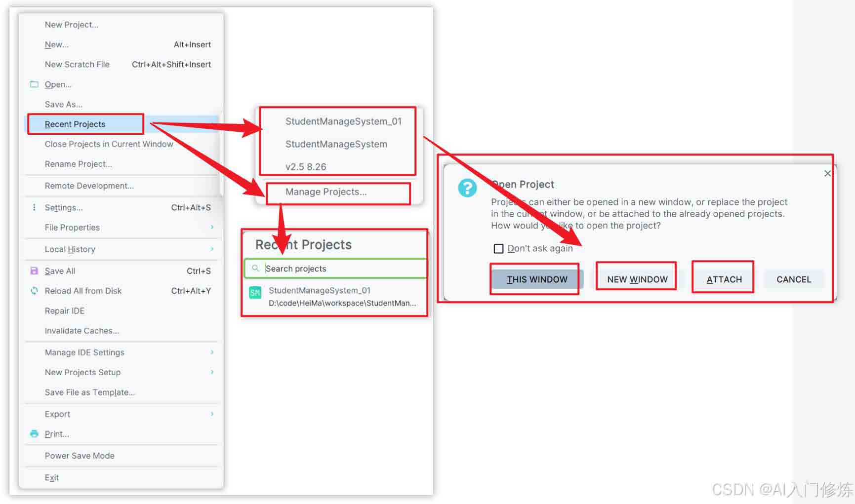The image size is (855, 504).
Task: Expand the Manage IDE Settings submenu arrow
Action: (212, 352)
